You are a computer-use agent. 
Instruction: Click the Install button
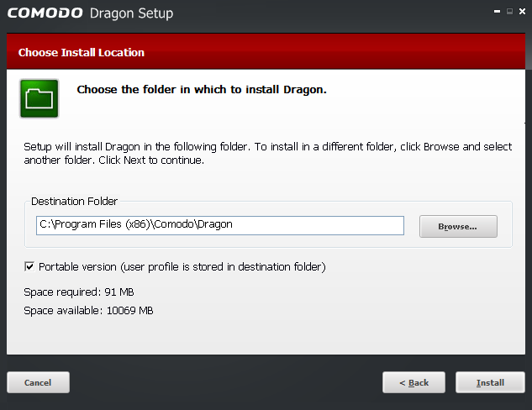tap(490, 382)
